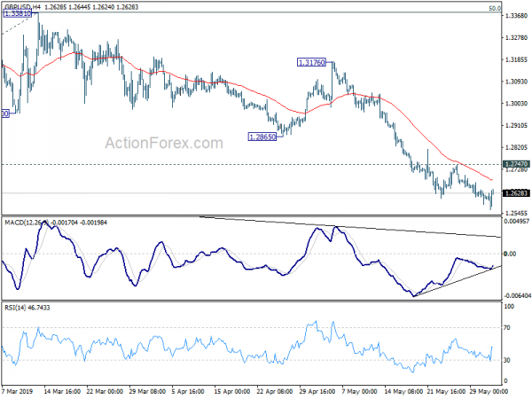The height and width of the screenshot is (399, 532).
Task: Click the 29 Mar 08:00 date label
Action: click(147, 392)
